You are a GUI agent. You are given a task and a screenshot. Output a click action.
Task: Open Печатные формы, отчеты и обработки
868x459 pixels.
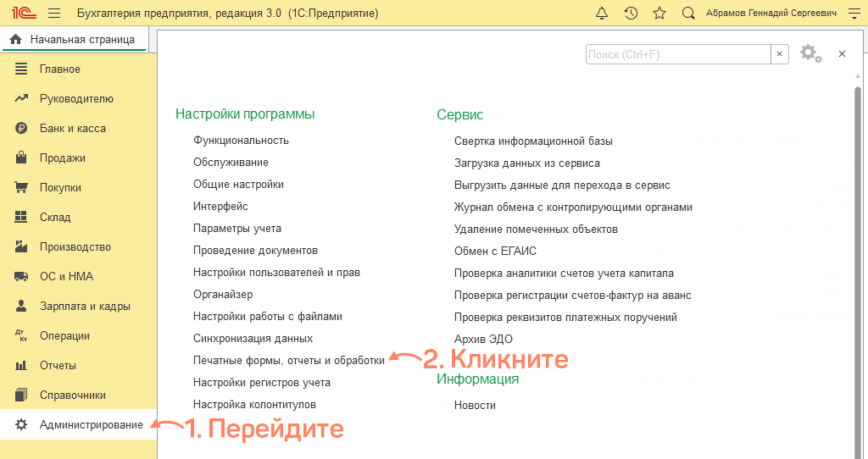point(289,361)
